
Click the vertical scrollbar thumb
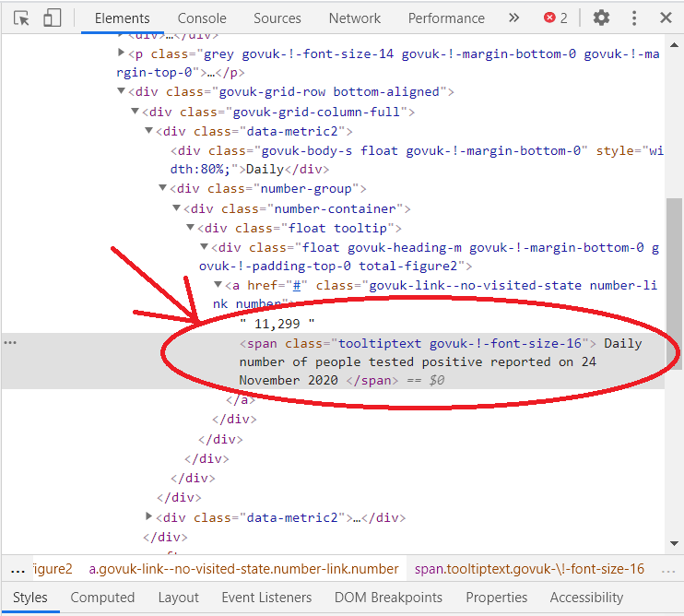pyautogui.click(x=675, y=284)
